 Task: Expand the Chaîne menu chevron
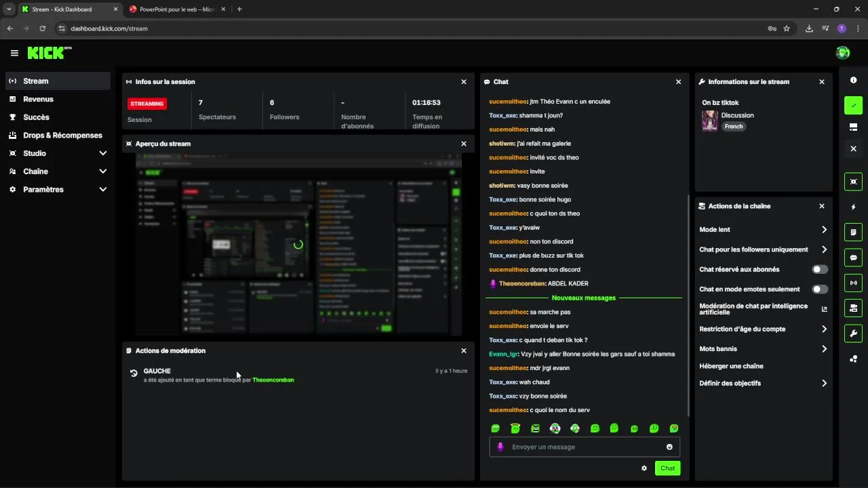click(x=103, y=171)
